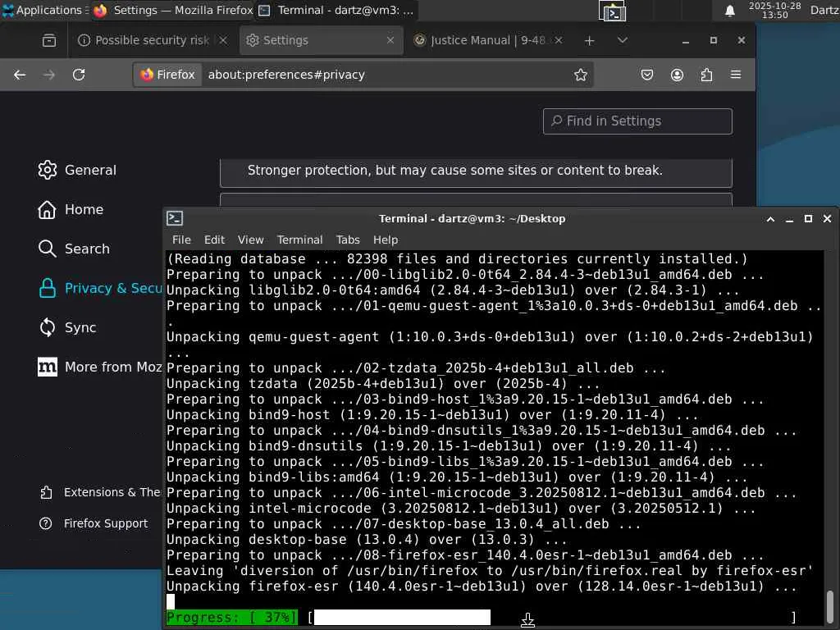Click the 'Unpacking qemu-guest-agent' terminal line
Viewport: 840px width, 630px height.
[490, 337]
